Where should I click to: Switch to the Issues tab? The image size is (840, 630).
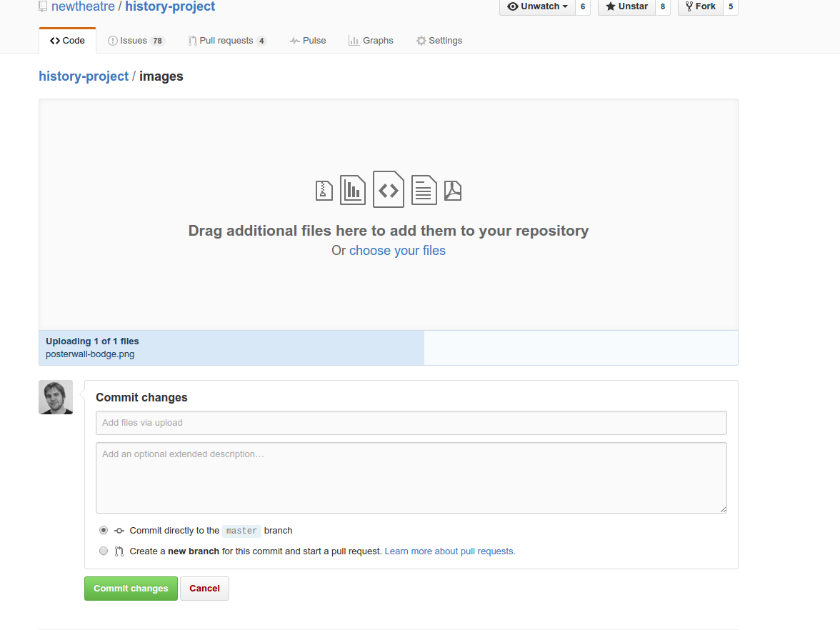(136, 41)
